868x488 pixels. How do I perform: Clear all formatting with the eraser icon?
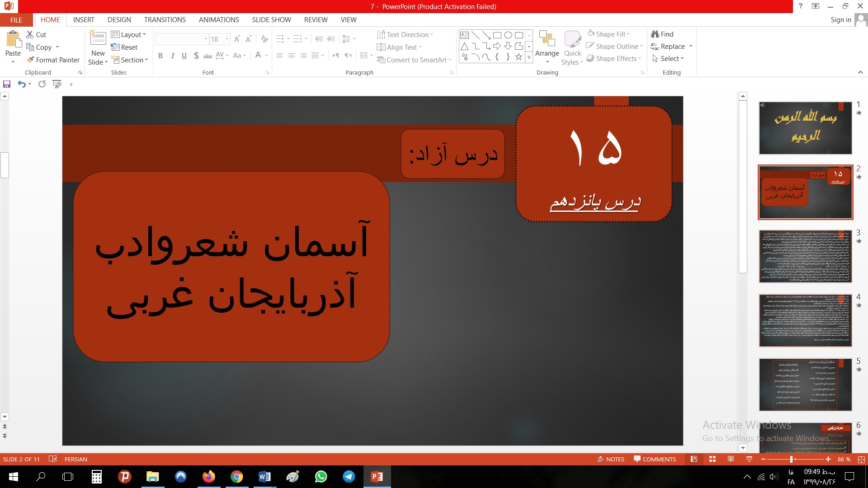264,39
